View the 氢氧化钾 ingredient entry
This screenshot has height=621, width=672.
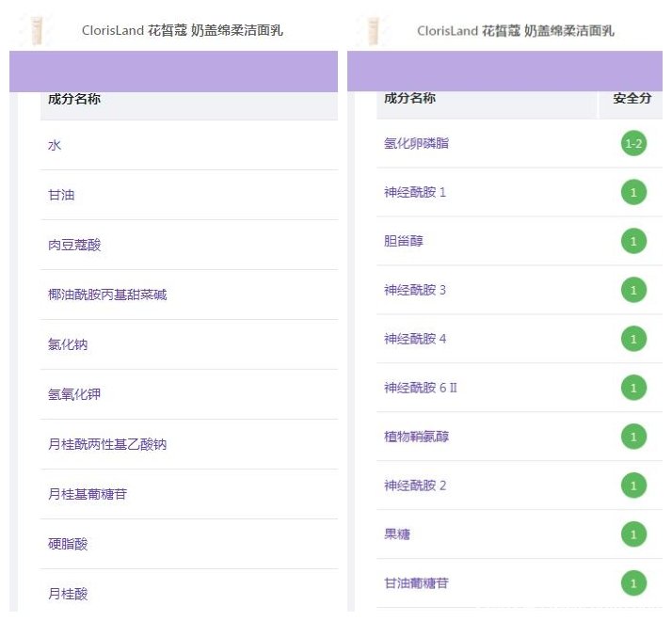click(74, 395)
